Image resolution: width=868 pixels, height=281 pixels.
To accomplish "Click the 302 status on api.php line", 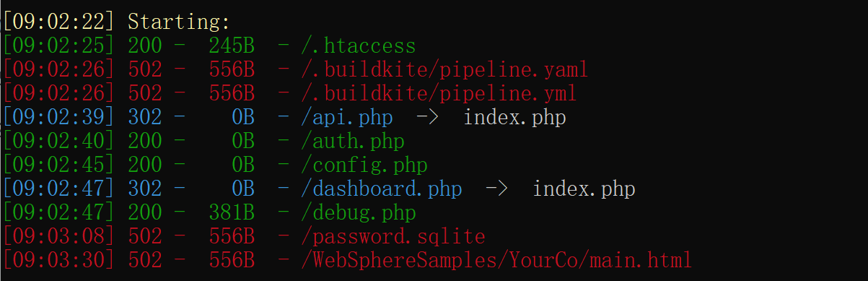I will click(x=145, y=118).
